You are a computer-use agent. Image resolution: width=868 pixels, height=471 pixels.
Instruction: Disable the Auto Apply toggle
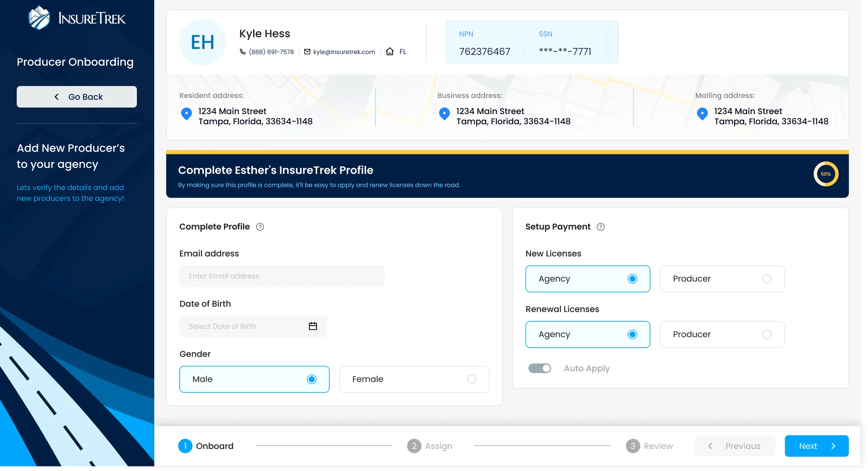click(x=540, y=368)
